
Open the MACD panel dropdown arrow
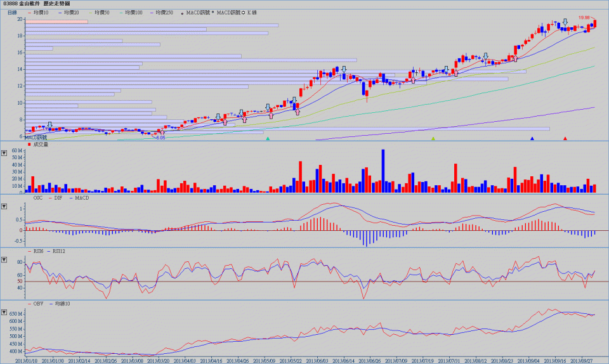coord(4,207)
